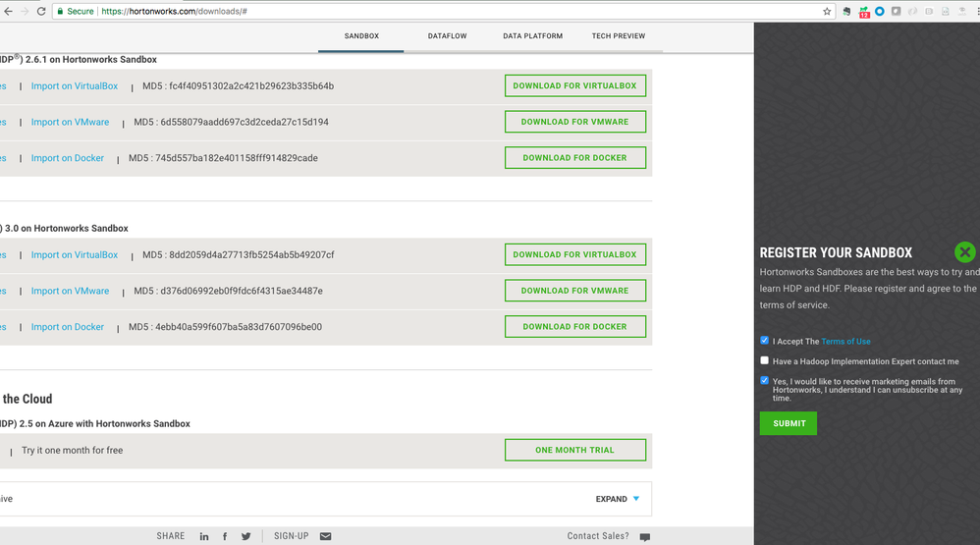Open Import on VMware link for HDP 2.6.1
This screenshot has width=980, height=545.
[70, 122]
